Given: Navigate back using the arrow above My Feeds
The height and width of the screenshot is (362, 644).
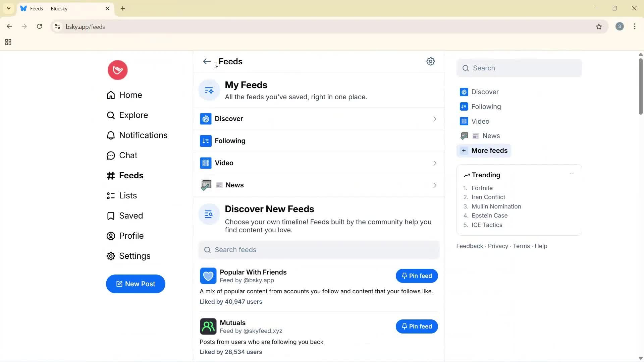Looking at the screenshot, I should [206, 61].
